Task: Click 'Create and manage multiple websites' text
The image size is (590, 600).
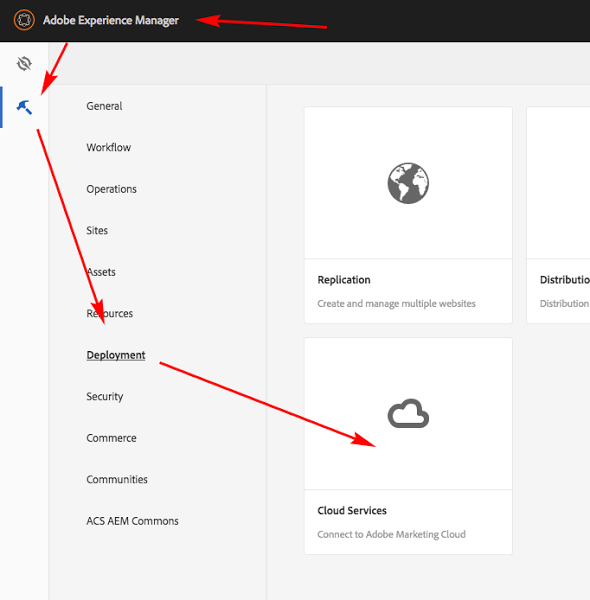Action: (396, 303)
